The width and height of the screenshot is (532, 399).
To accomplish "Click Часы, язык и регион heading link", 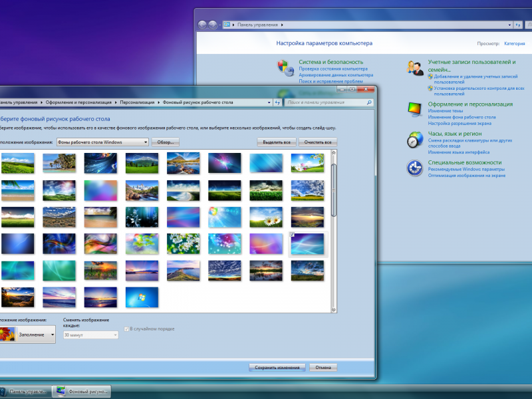I will click(x=455, y=134).
